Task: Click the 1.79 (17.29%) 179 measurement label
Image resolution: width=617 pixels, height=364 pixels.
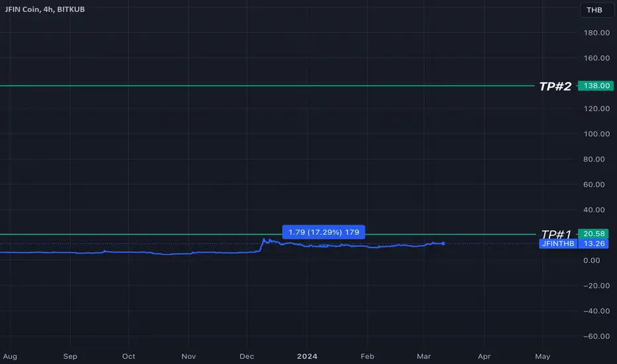Action: (x=324, y=232)
